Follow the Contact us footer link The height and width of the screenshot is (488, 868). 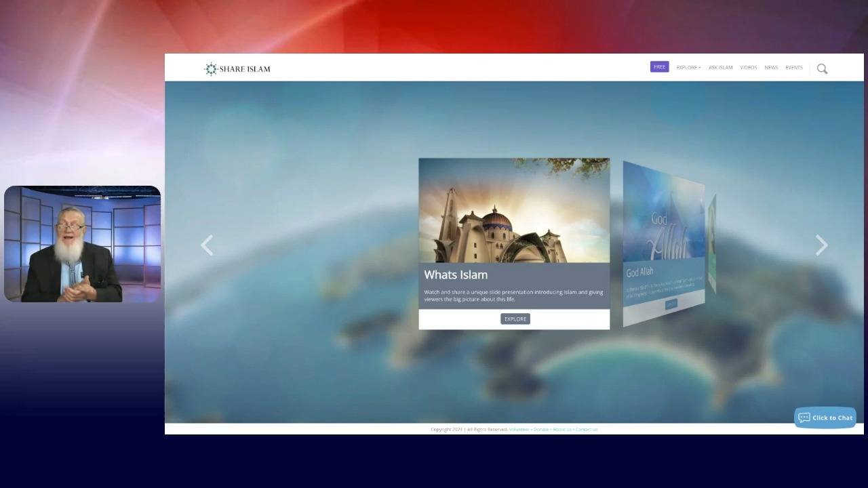pyautogui.click(x=587, y=429)
